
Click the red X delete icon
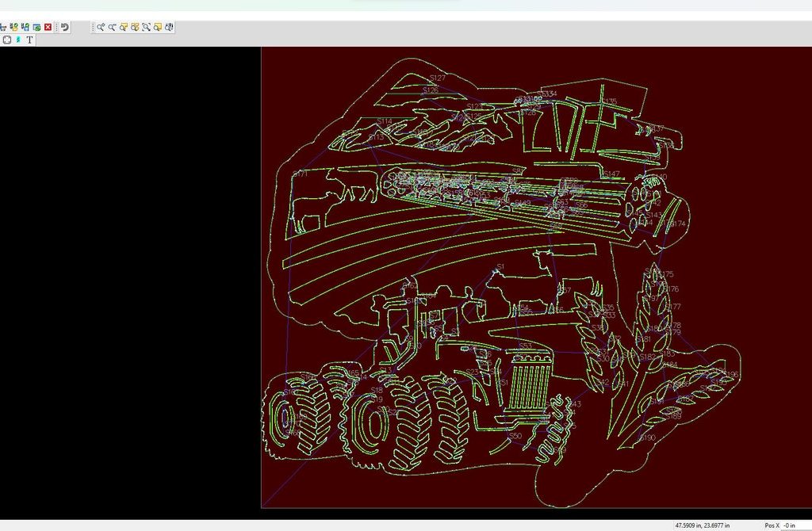click(48, 27)
